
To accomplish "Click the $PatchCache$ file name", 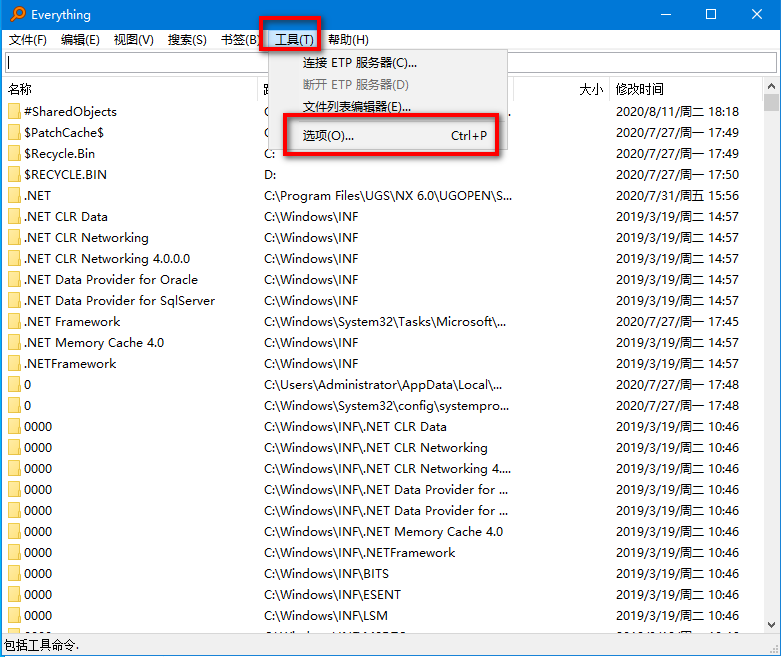I will [x=64, y=132].
